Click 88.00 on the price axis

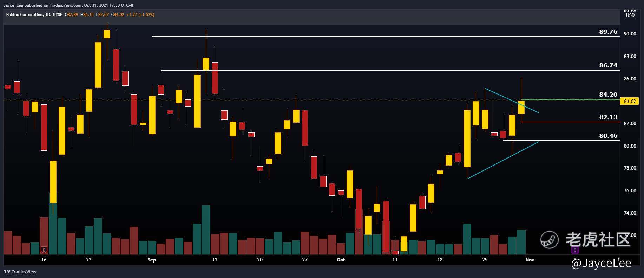(x=630, y=56)
